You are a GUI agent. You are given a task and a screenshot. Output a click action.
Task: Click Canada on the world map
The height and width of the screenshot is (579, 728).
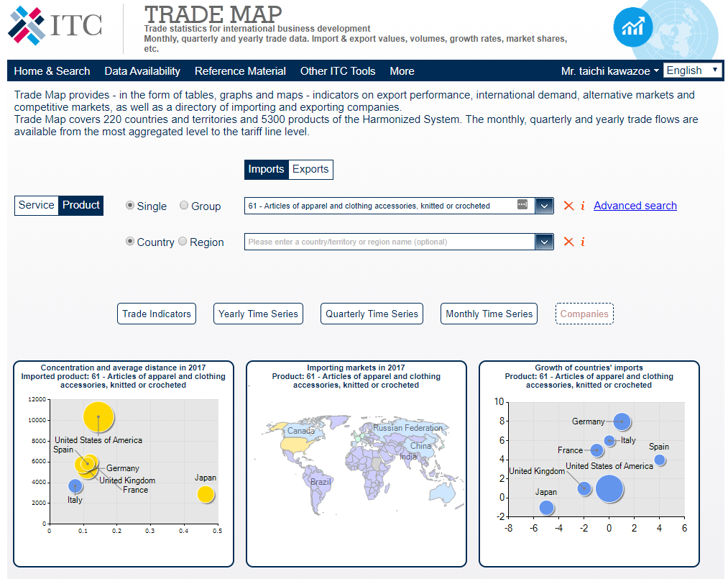pyautogui.click(x=301, y=431)
